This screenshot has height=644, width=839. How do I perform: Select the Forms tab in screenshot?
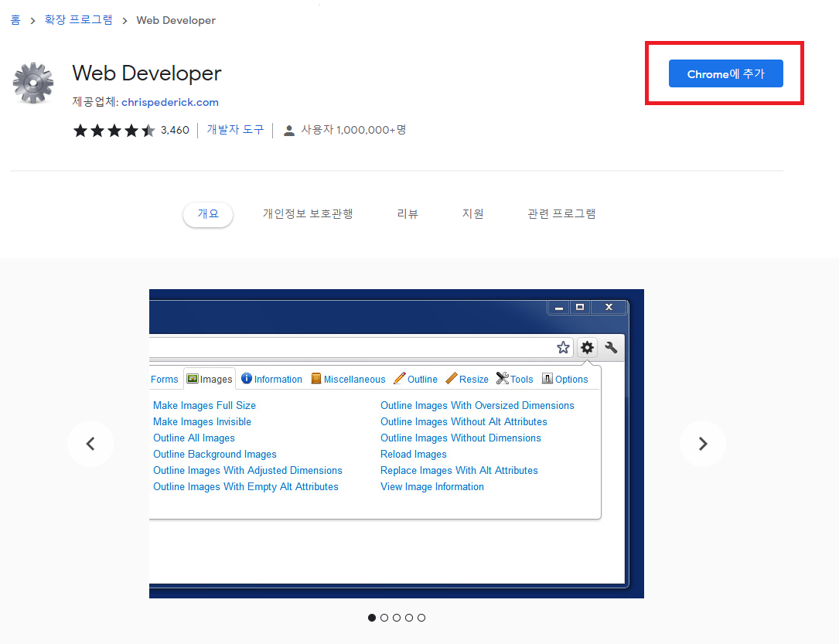coord(164,379)
